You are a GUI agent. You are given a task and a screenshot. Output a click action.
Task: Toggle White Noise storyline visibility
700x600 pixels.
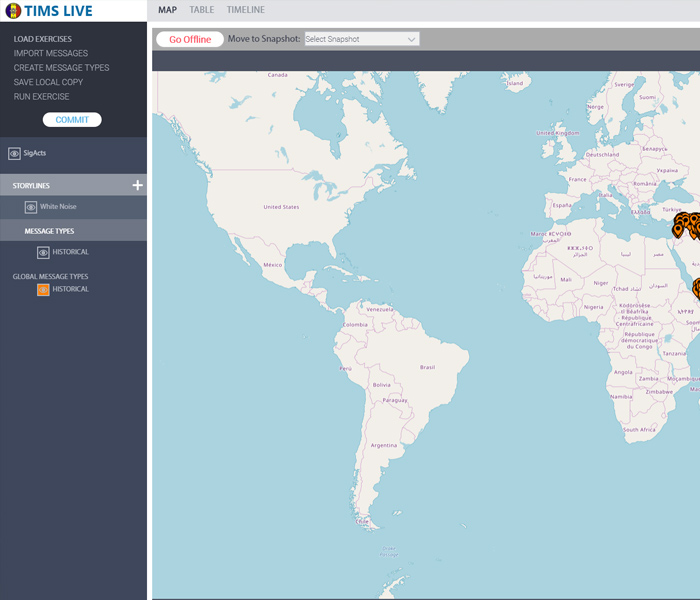click(x=31, y=207)
